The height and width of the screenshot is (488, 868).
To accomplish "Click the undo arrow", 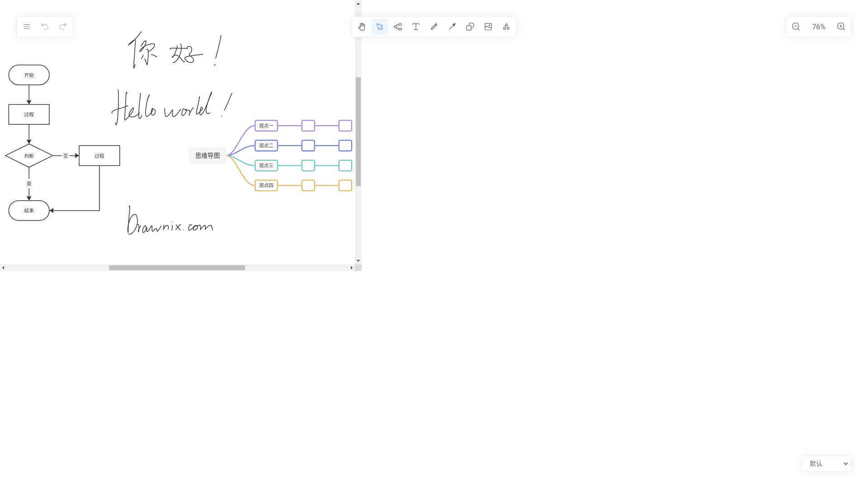I will 45,27.
